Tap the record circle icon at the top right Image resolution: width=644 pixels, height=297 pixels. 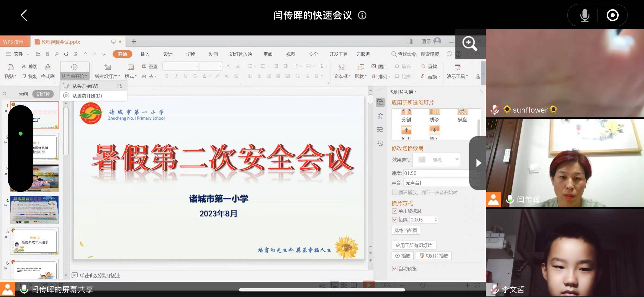click(612, 15)
